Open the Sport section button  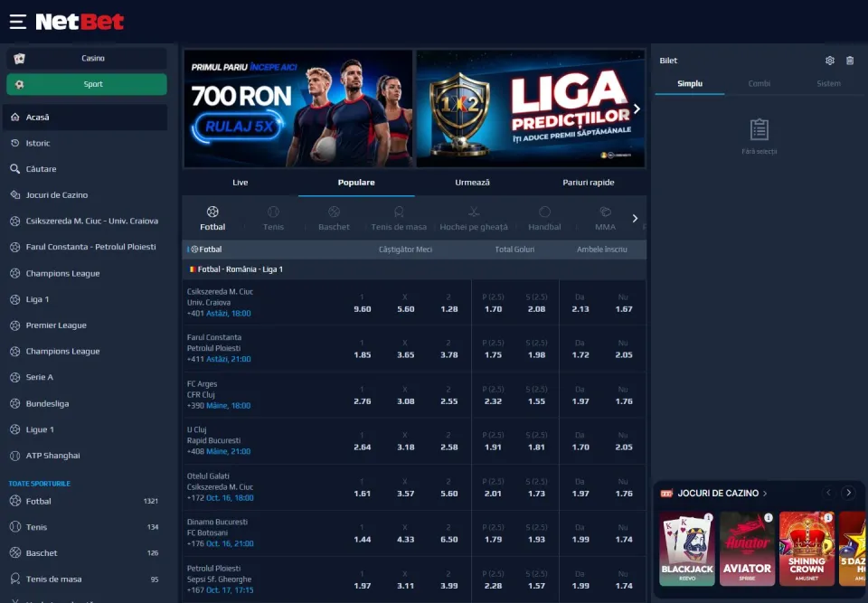pyautogui.click(x=87, y=84)
